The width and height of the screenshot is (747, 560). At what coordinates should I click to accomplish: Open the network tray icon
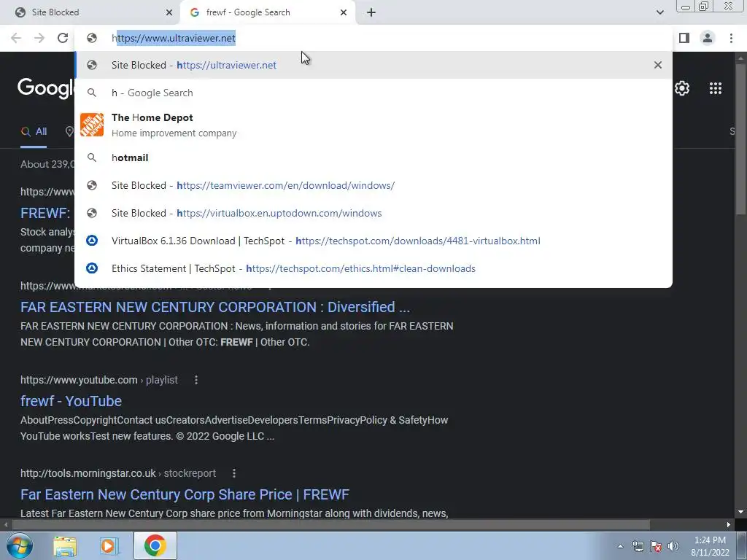[638, 546]
